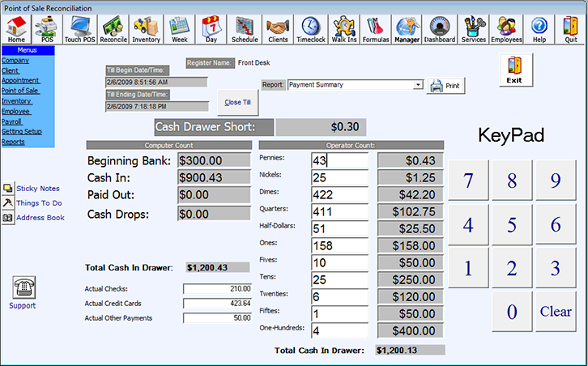Click the Tens count field
Viewport: 588px width, 366px height.
pos(339,279)
